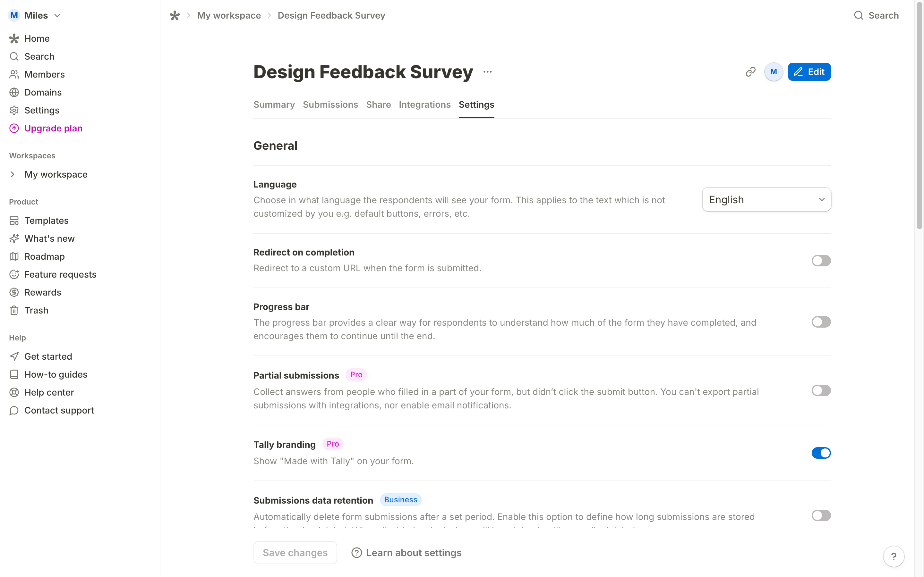The width and height of the screenshot is (924, 577).
Task: Click the help question mark bubble
Action: pos(894,556)
